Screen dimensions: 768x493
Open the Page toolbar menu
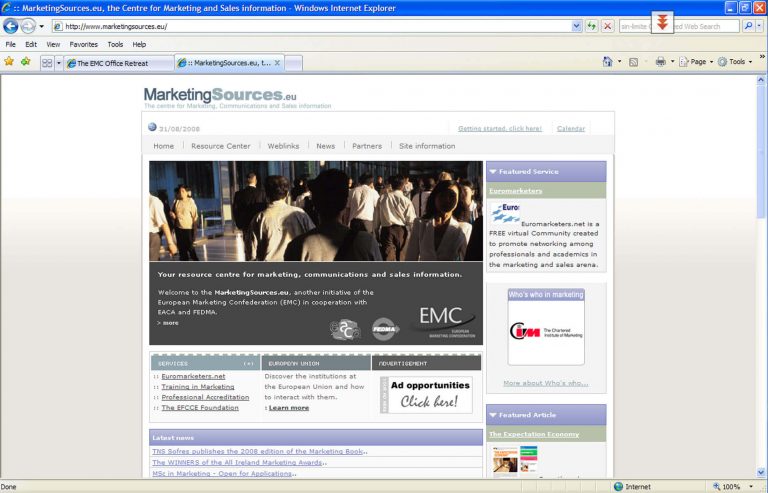coord(696,62)
